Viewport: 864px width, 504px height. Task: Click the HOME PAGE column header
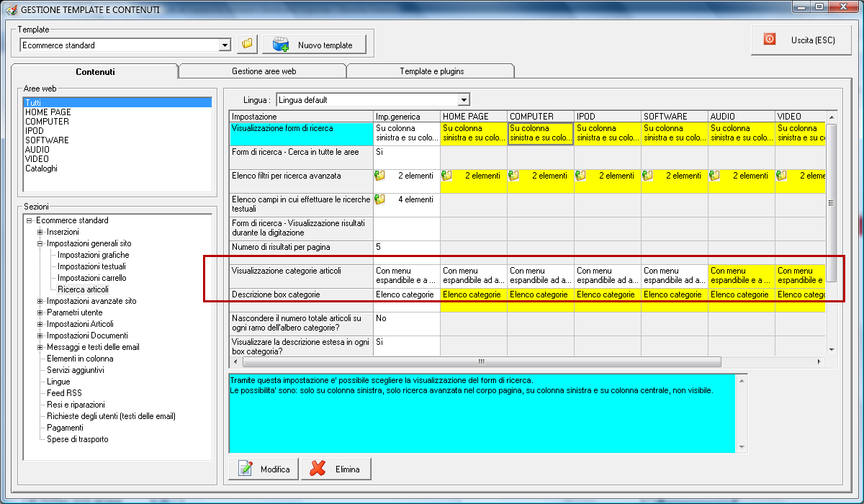[x=474, y=116]
